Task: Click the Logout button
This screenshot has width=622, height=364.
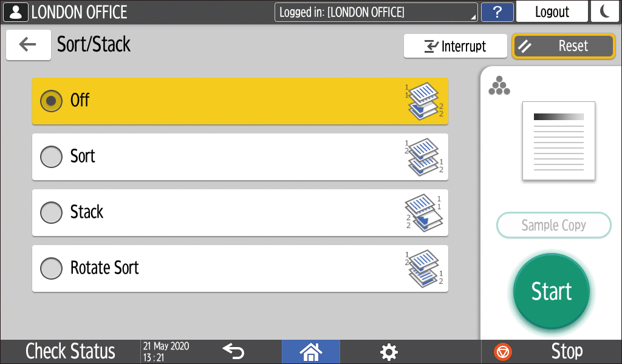Action: pos(552,12)
